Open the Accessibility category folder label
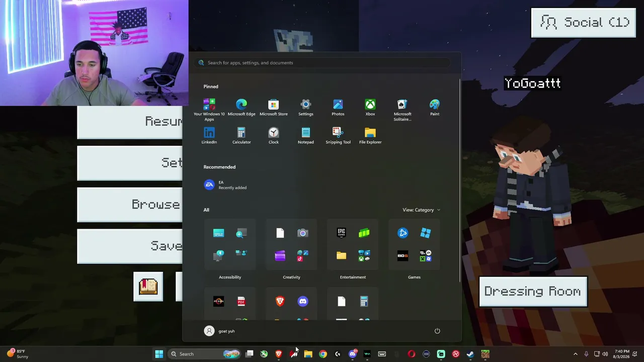The height and width of the screenshot is (362, 644). point(230,277)
